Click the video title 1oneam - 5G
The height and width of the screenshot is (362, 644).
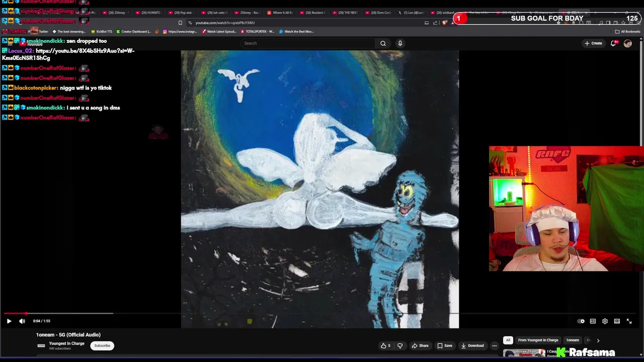(68, 335)
